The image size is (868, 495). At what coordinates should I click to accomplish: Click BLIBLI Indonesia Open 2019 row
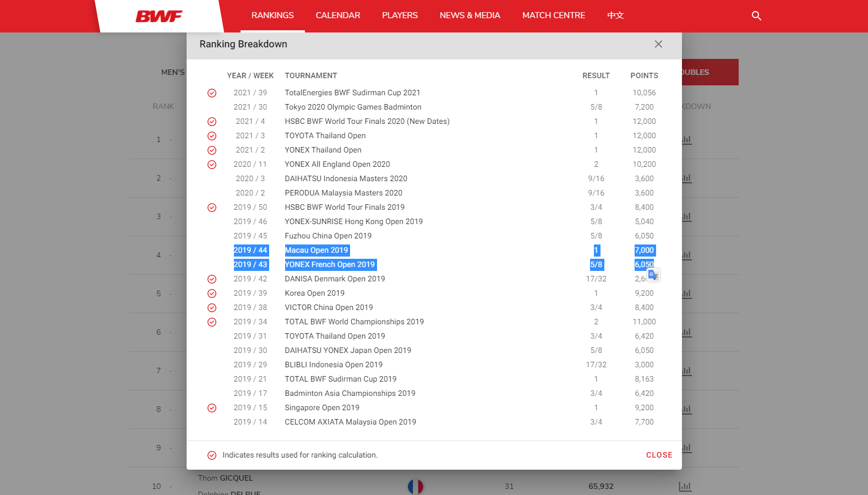[434, 365]
